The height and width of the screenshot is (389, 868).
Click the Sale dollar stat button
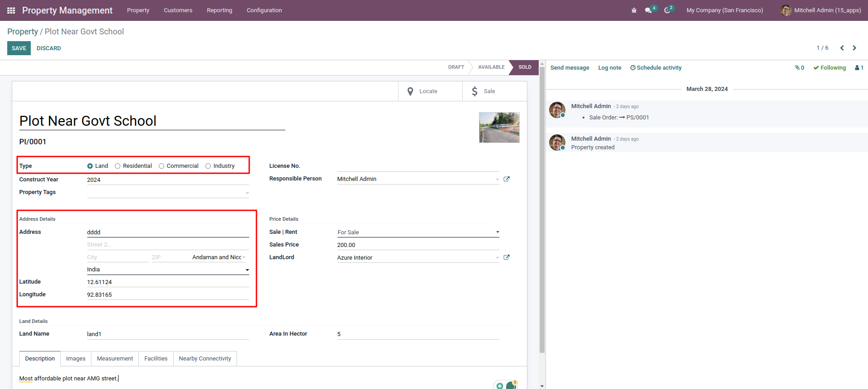point(494,91)
